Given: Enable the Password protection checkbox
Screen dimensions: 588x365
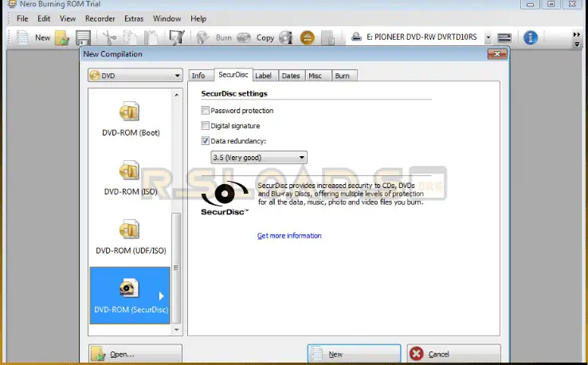Looking at the screenshot, I should (206, 111).
